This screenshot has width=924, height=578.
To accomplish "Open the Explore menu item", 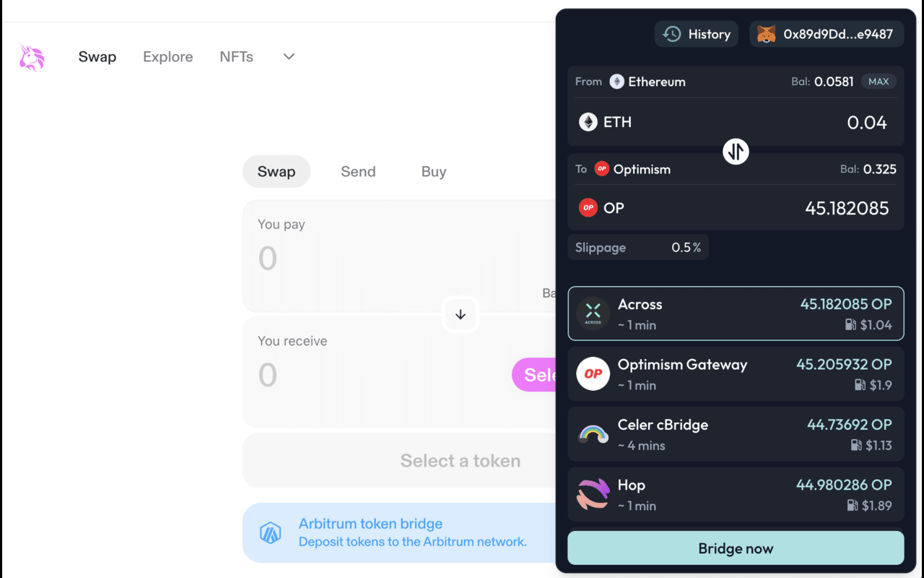I will pyautogui.click(x=167, y=57).
